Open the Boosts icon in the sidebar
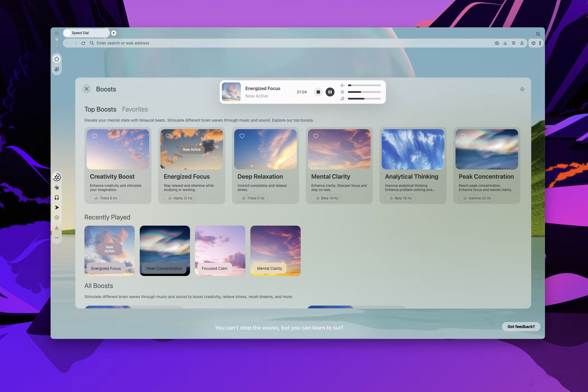Screen dimensions: 588x392 (57, 177)
